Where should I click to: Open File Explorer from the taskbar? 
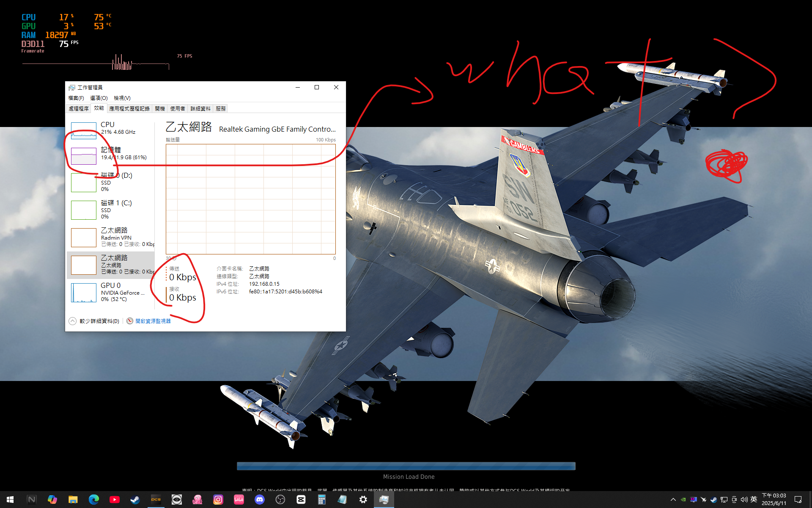(x=73, y=500)
